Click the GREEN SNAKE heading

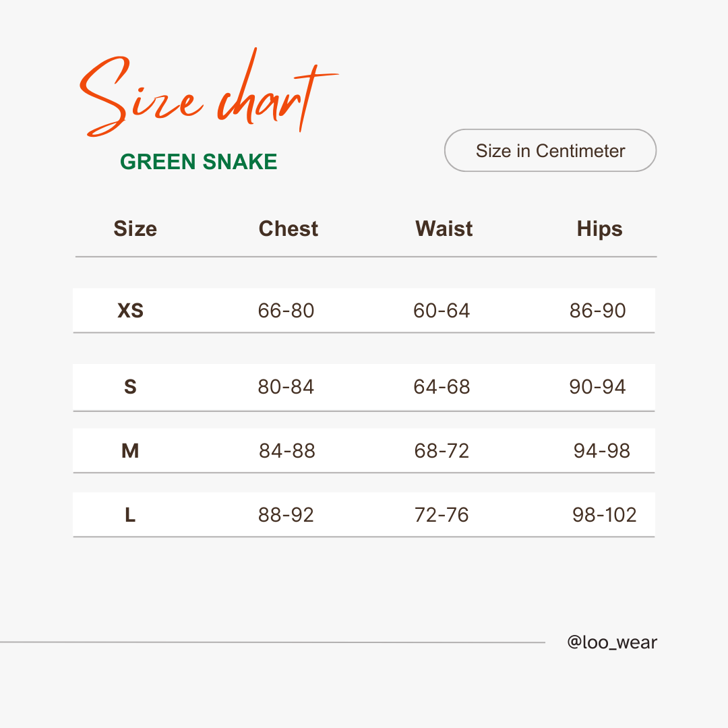pos(199,162)
